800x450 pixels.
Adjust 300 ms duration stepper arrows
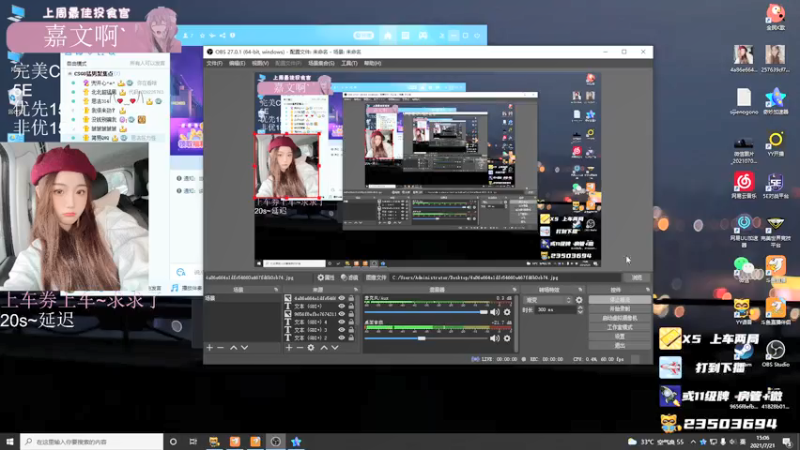[580, 310]
